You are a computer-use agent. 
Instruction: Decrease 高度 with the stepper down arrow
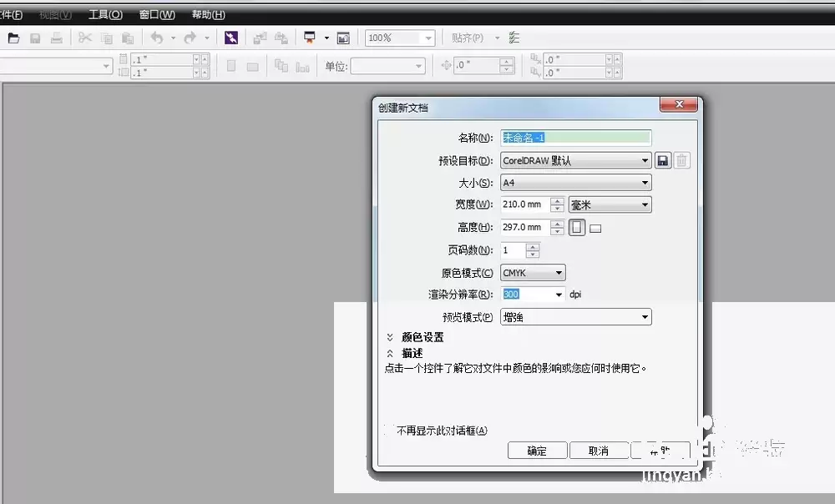[x=557, y=231]
